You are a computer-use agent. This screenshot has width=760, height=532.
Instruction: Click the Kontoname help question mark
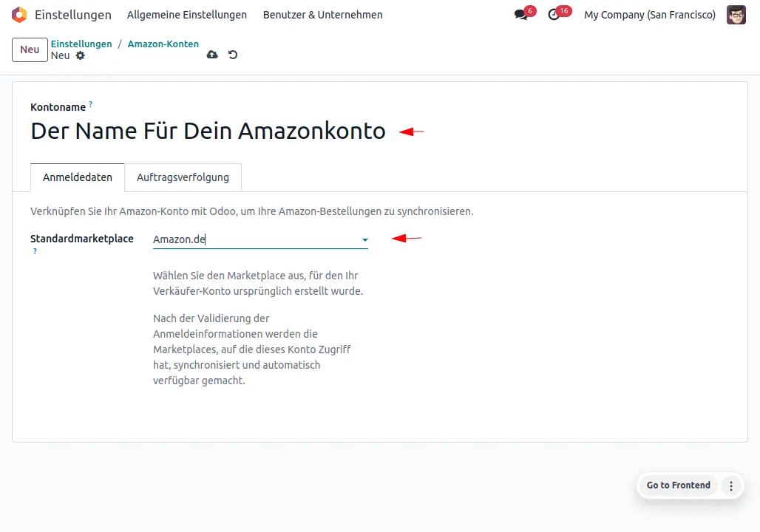tap(91, 103)
